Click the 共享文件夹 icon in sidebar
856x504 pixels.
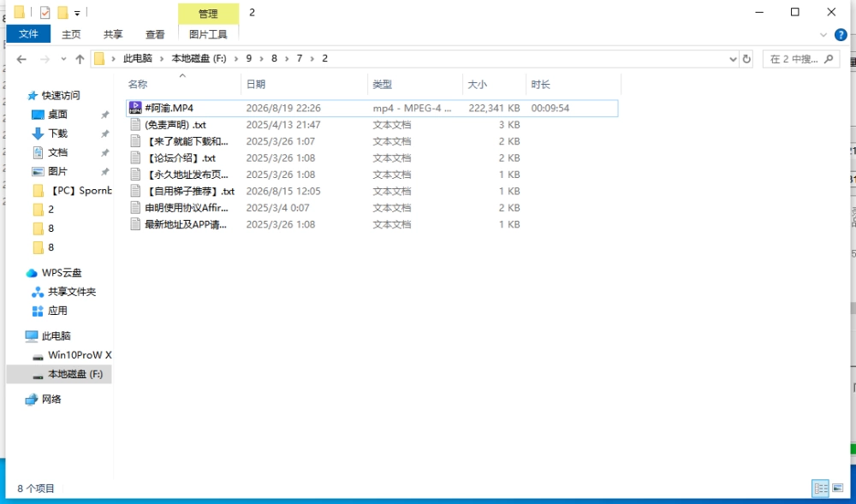click(38, 292)
